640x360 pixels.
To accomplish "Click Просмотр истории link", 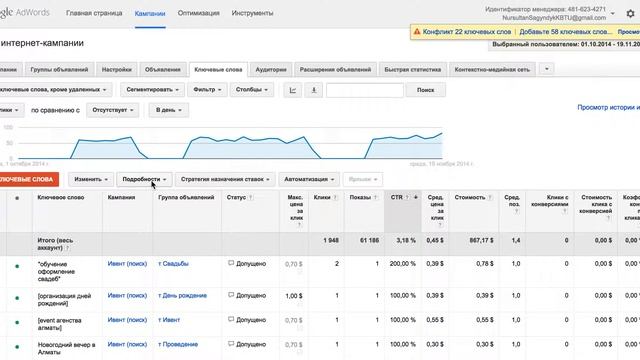I will click(608, 107).
